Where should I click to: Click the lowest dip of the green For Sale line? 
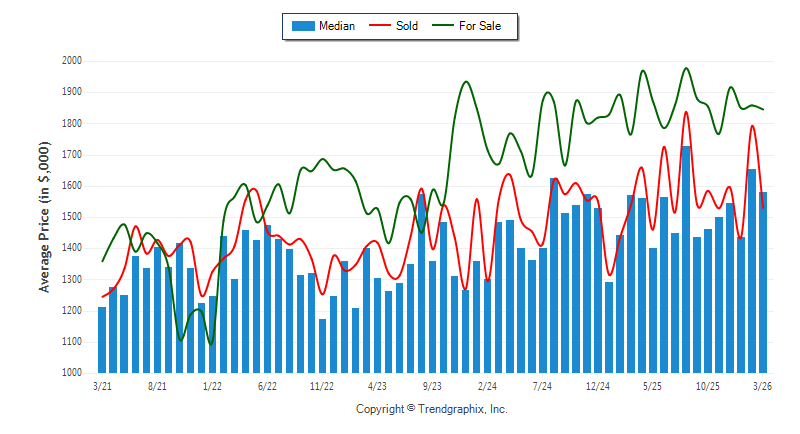click(x=211, y=344)
